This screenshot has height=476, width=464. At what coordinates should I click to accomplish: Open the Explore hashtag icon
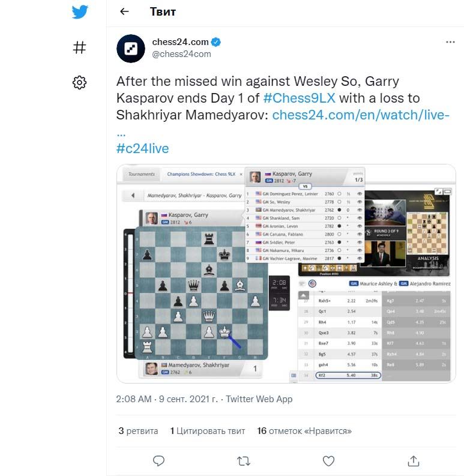(80, 47)
